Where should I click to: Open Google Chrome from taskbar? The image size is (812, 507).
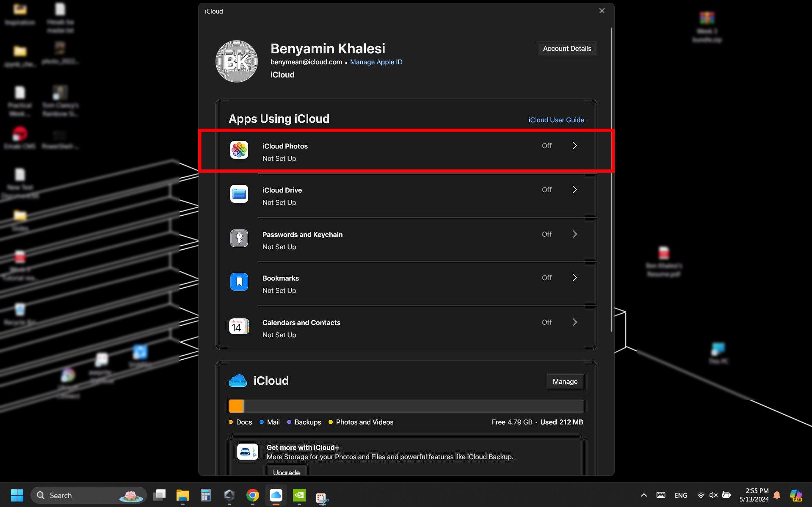tap(253, 495)
